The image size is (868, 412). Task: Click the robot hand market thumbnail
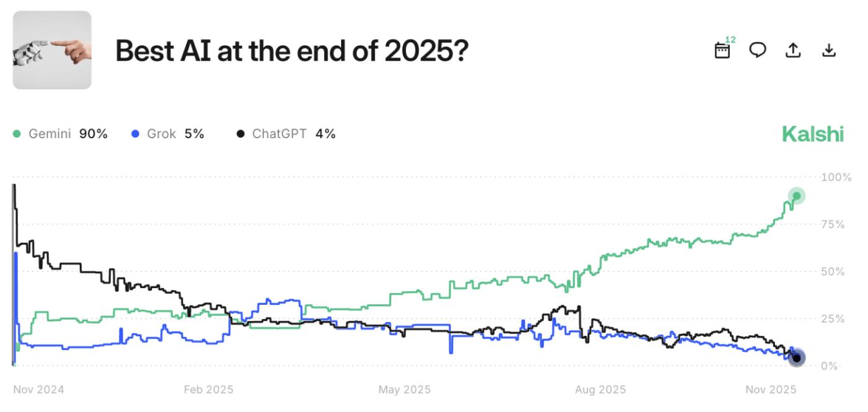[x=52, y=50]
